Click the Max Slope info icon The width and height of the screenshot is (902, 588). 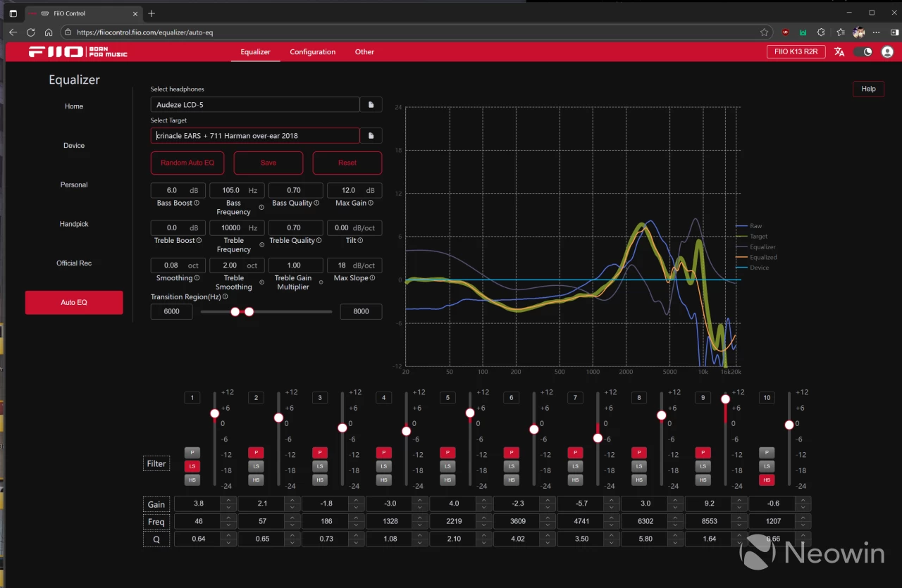371,277
